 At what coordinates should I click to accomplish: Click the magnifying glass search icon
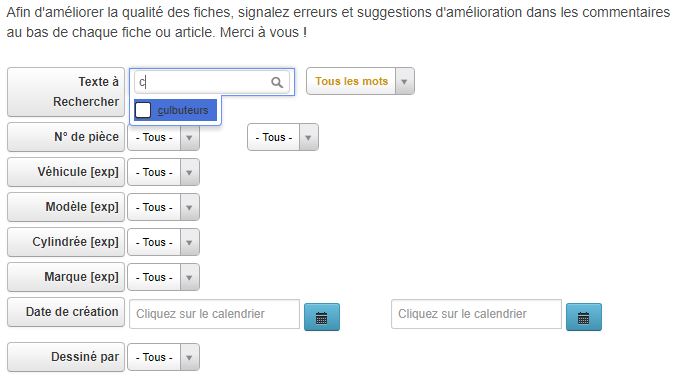(x=277, y=82)
